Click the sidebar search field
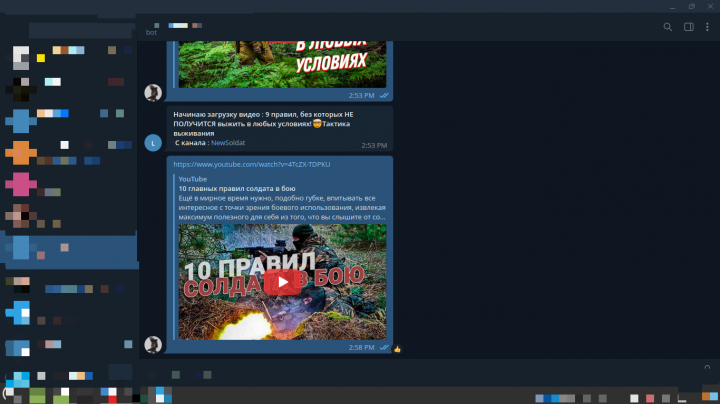 81,31
